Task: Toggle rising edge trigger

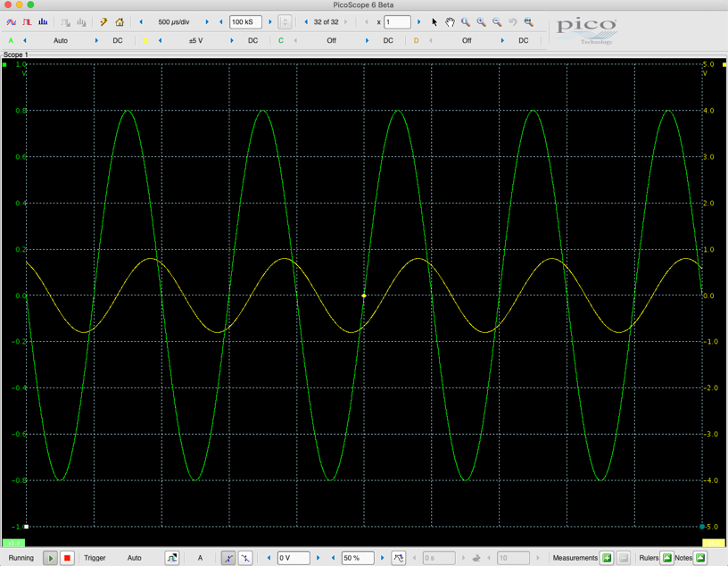Action: 228,558
